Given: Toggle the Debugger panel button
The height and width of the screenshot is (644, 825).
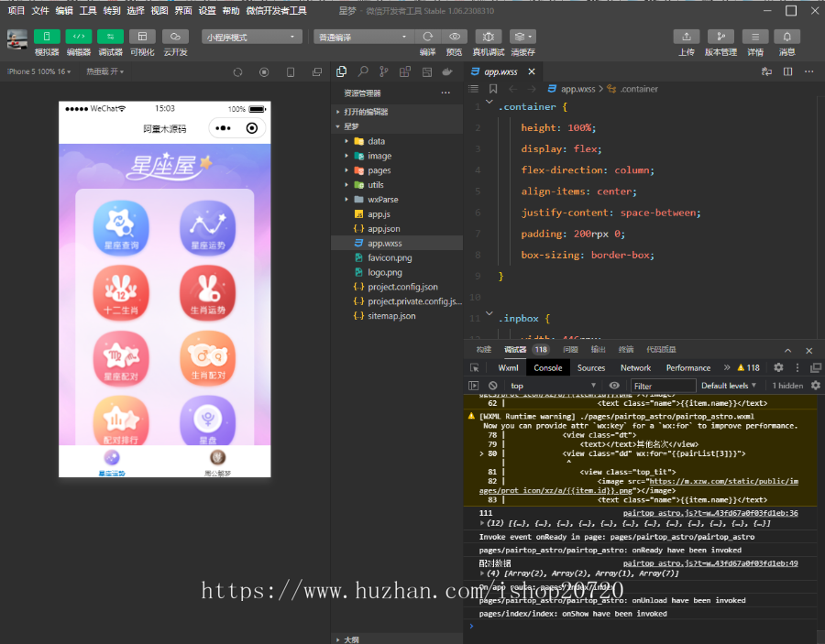Looking at the screenshot, I should click(111, 37).
